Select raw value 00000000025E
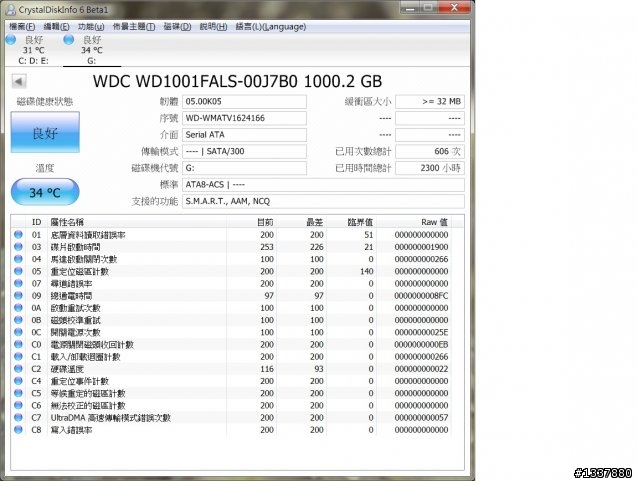 (x=421, y=332)
